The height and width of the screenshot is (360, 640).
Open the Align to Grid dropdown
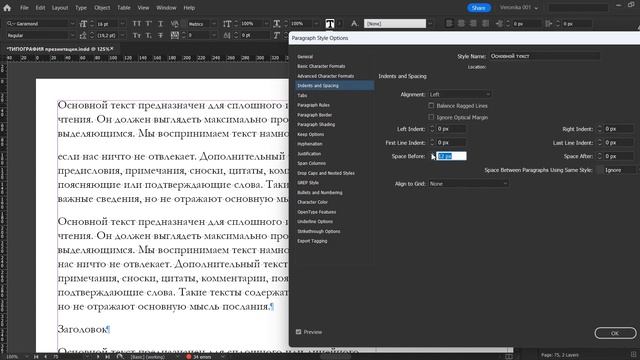pyautogui.click(x=468, y=184)
